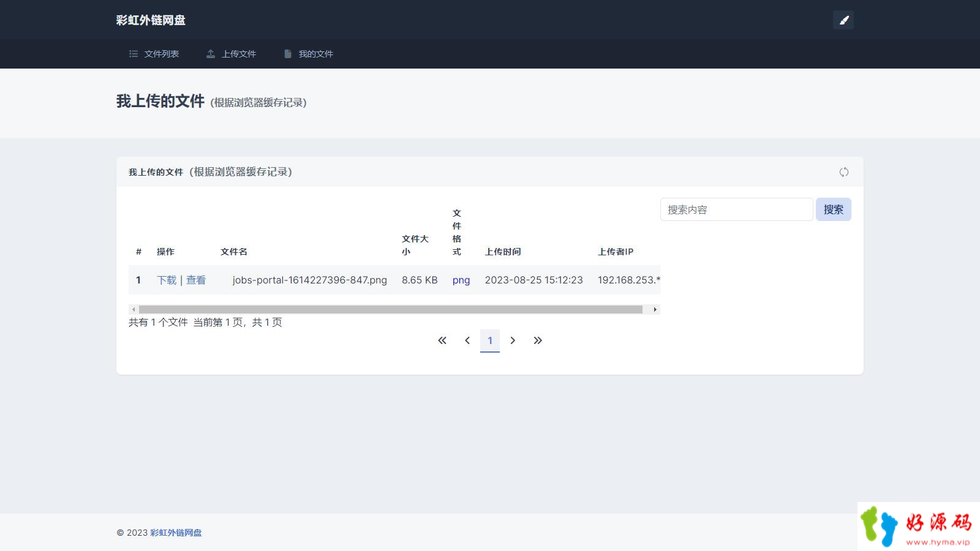
Task: Go to previous page arrow
Action: (467, 340)
